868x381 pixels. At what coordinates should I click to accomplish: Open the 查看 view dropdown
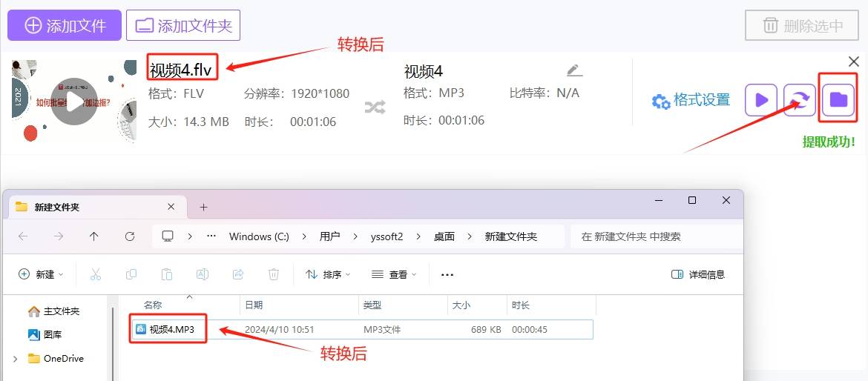(394, 274)
